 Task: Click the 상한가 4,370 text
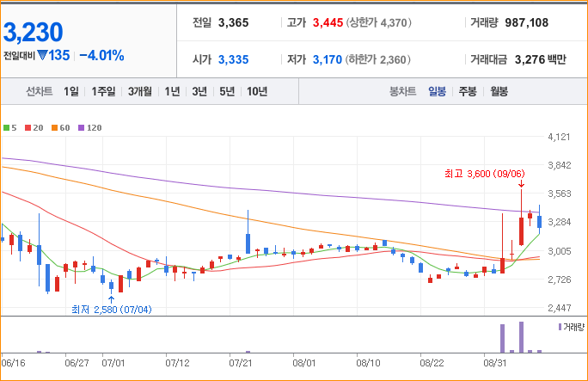tap(379, 23)
